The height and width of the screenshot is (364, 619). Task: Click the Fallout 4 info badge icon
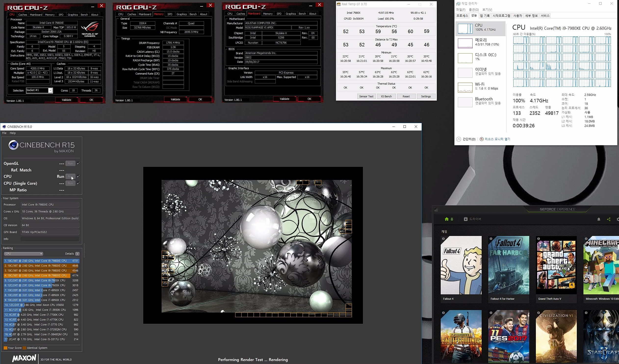tap(443, 238)
